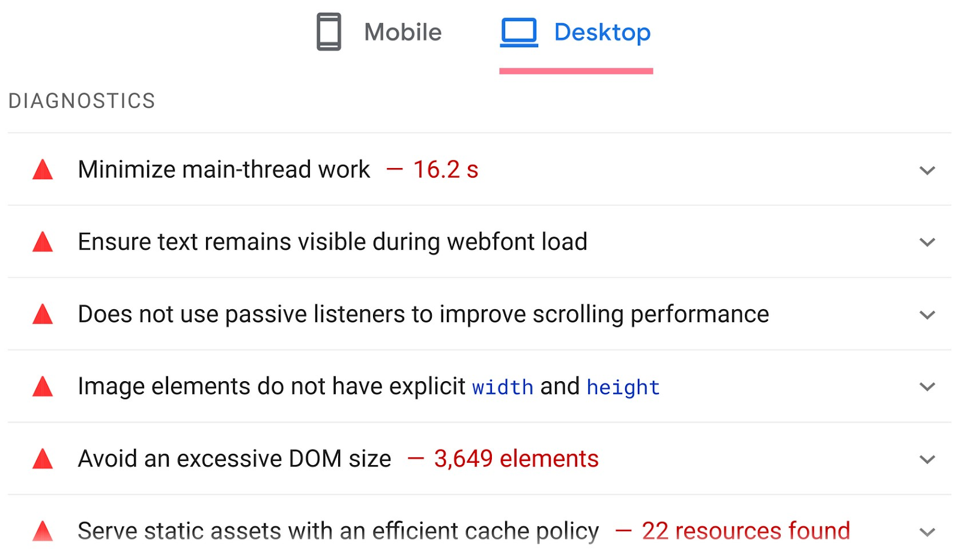The width and height of the screenshot is (961, 560).
Task: Click the warning triangle for cache policy item
Action: (x=42, y=531)
